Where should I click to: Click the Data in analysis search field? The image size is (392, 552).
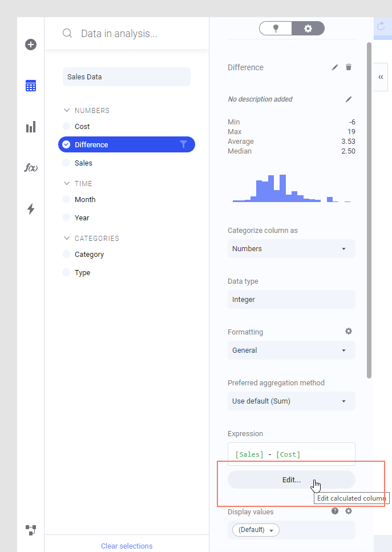pyautogui.click(x=131, y=34)
